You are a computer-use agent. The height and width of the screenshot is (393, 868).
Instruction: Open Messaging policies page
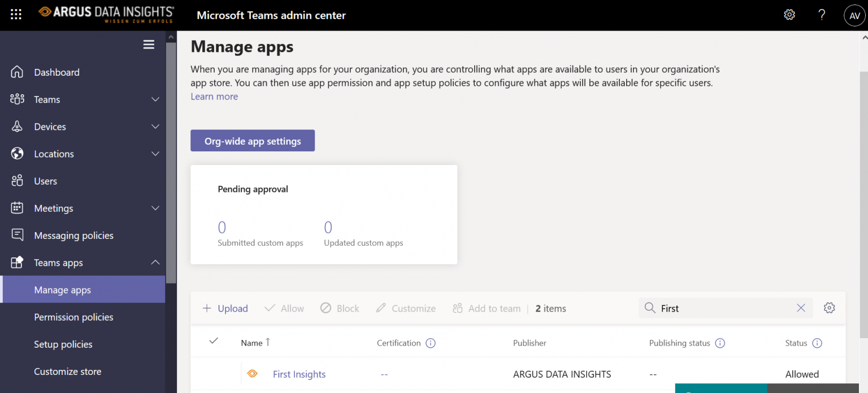point(73,235)
